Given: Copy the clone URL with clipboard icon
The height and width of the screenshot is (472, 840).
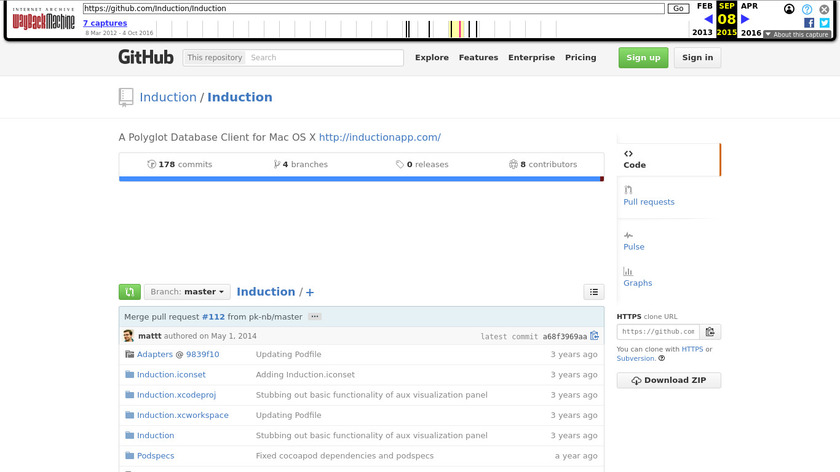Looking at the screenshot, I should pos(710,332).
